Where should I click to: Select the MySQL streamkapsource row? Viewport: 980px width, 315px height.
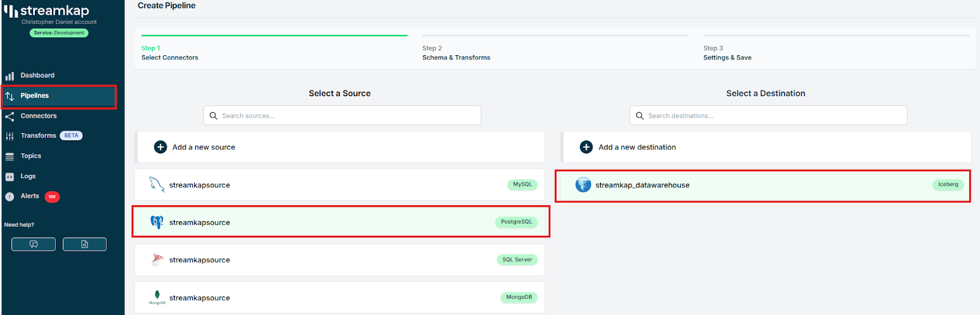tap(339, 184)
